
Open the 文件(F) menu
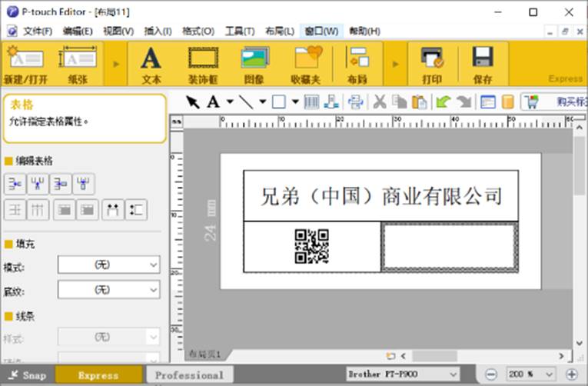[38, 31]
